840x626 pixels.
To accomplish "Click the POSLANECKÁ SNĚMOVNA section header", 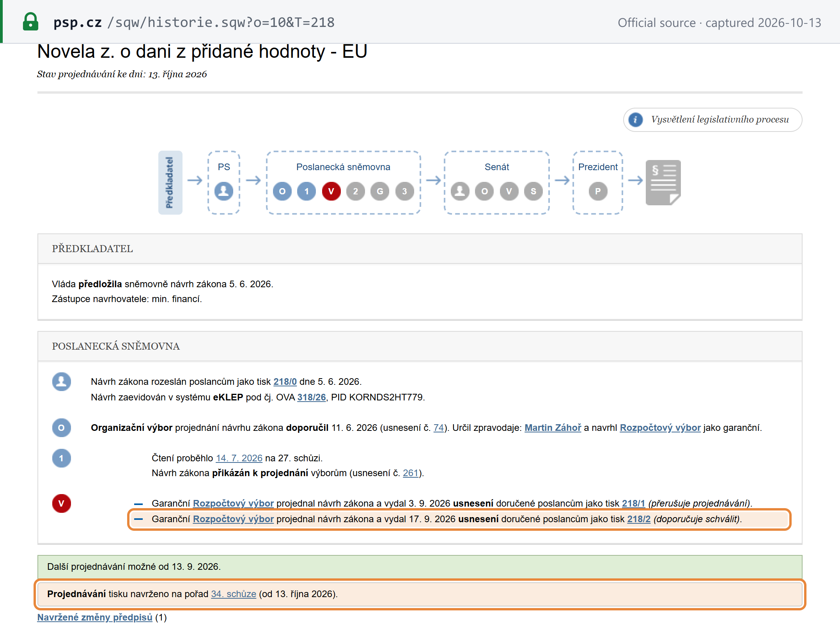I will (420, 347).
